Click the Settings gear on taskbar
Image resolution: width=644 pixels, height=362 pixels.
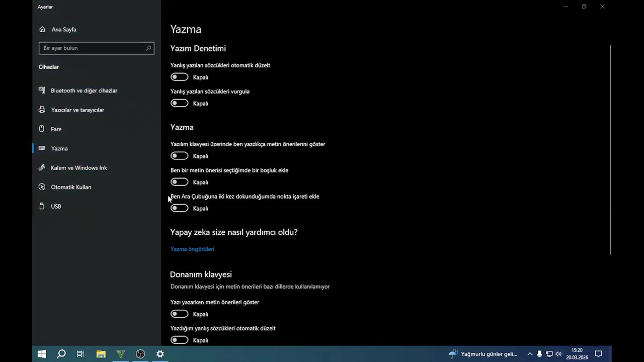tap(160, 354)
